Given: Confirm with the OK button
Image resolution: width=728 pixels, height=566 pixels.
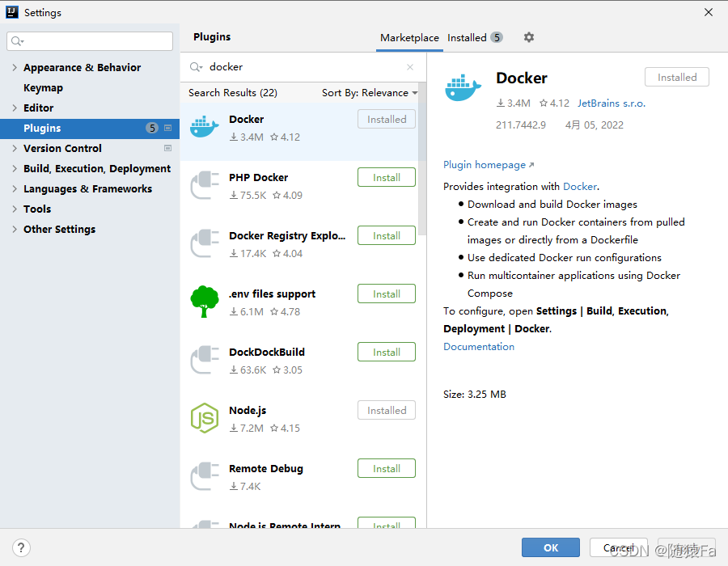Looking at the screenshot, I should [x=551, y=548].
